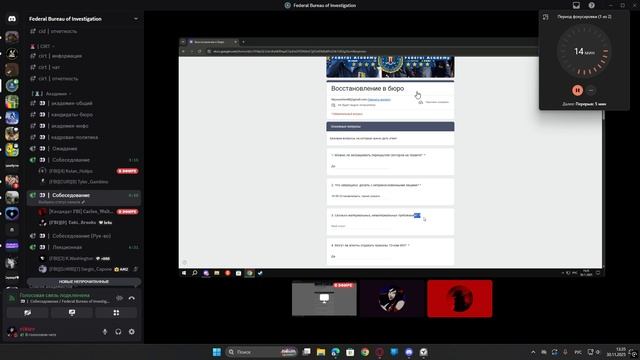
Task: Select the screen share stream thumbnail
Action: pyautogui.click(x=324, y=298)
